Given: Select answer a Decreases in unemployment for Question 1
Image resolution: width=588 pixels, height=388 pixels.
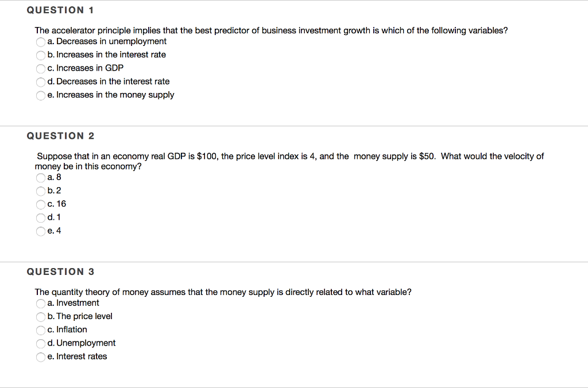Looking at the screenshot, I should pyautogui.click(x=40, y=41).
